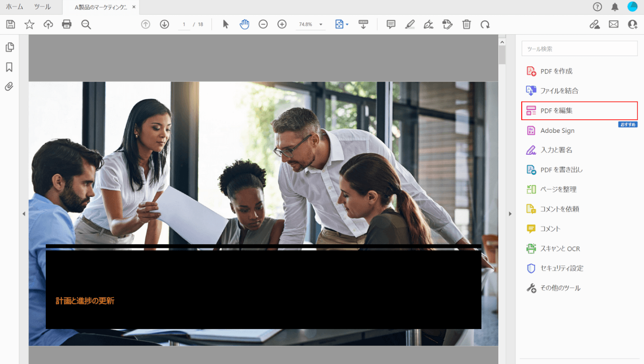Open the attachments paperclip panel
Image resolution: width=644 pixels, height=364 pixels.
click(x=9, y=86)
